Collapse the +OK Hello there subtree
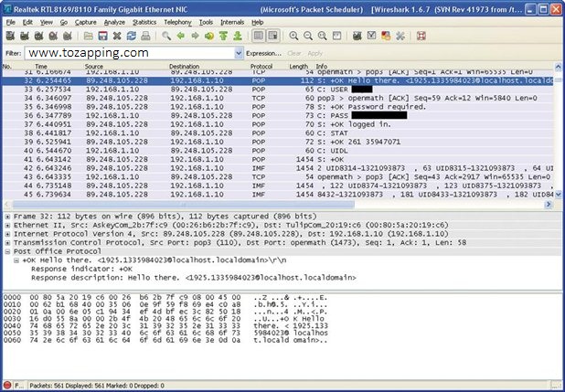The width and height of the screenshot is (565, 392). click(16, 260)
